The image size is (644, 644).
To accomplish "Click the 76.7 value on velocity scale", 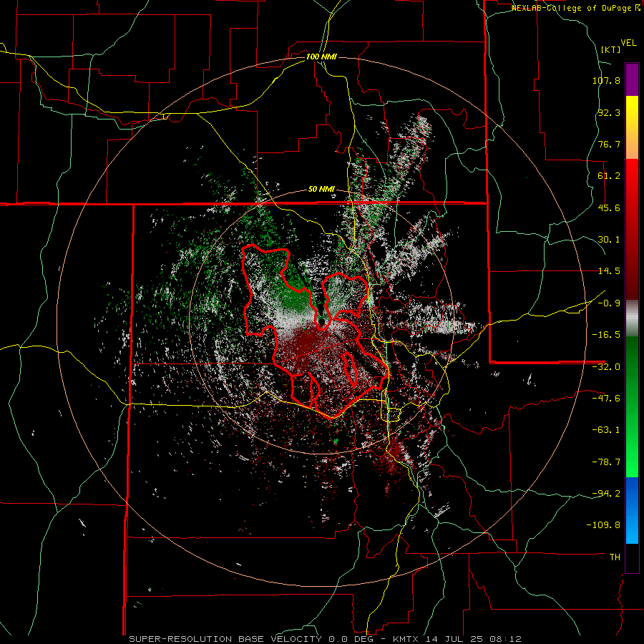I will point(609,144).
